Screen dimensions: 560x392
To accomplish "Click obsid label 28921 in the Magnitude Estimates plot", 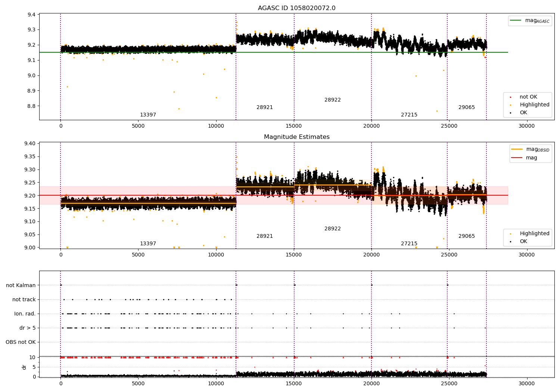I will [x=265, y=236].
